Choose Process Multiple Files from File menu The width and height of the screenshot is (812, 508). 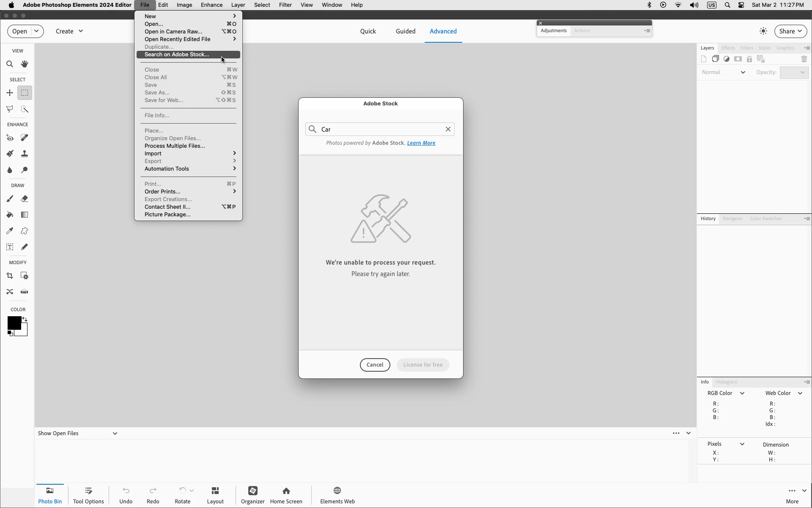[x=174, y=146]
